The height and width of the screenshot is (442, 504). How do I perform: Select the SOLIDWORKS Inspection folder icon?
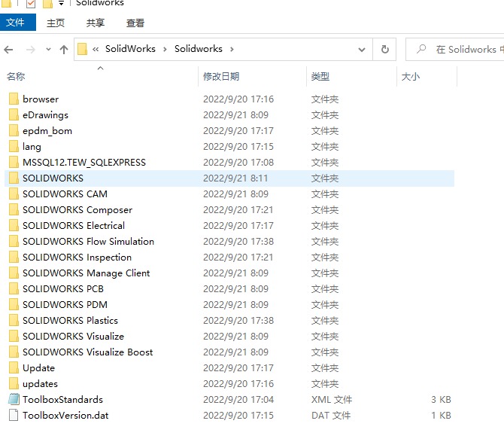tap(14, 257)
